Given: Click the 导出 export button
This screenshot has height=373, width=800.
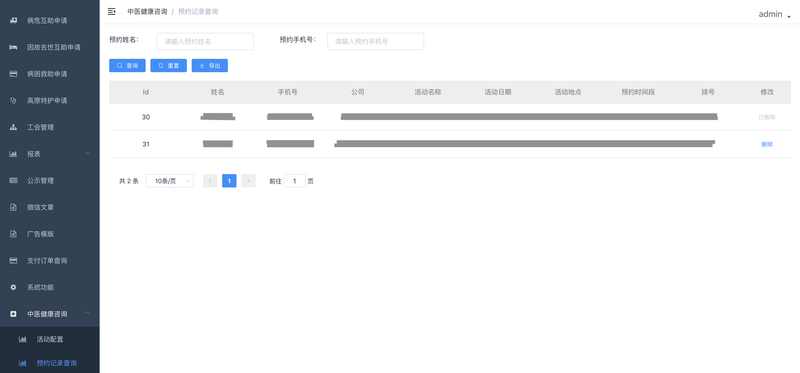Looking at the screenshot, I should (x=210, y=66).
